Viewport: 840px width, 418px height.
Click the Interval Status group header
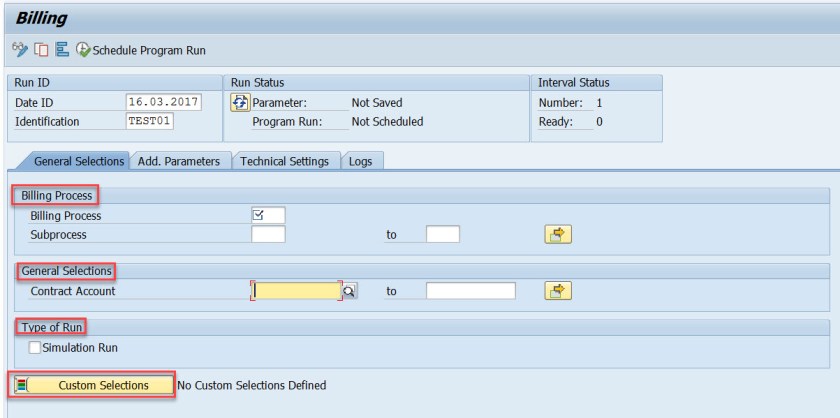pyautogui.click(x=596, y=83)
